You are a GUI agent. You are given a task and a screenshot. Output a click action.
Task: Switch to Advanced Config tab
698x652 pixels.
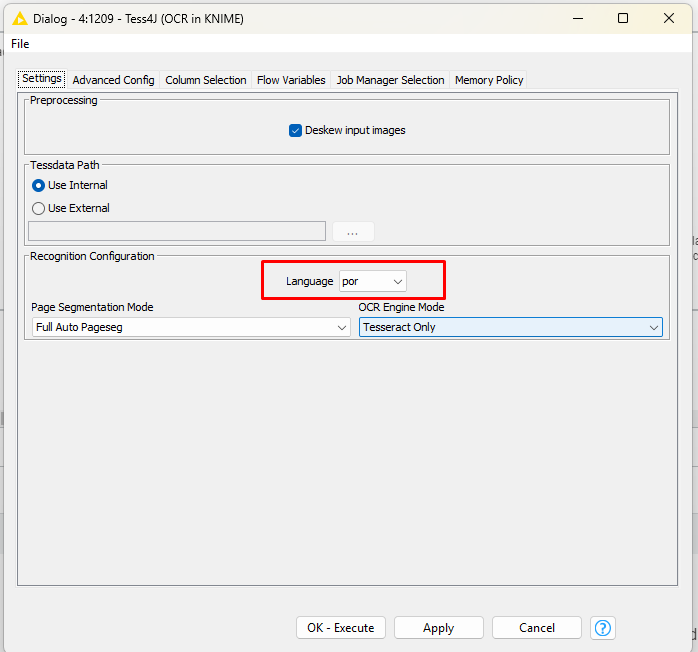113,80
